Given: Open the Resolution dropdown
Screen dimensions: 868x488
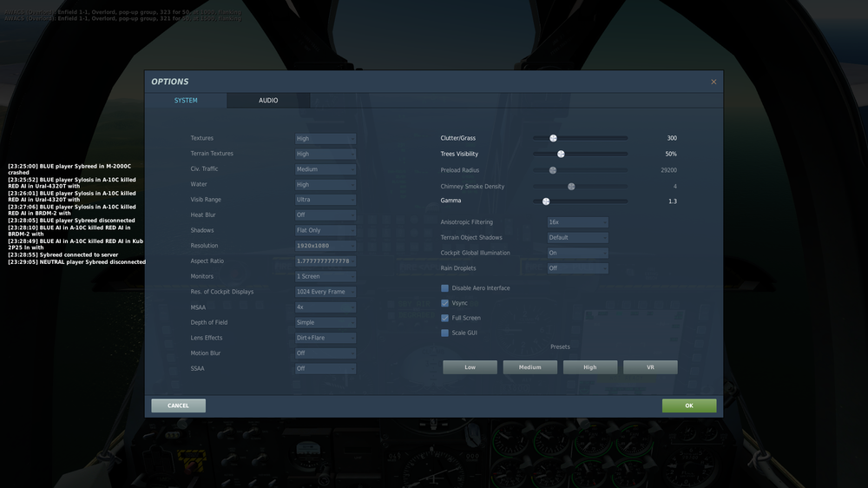Looking at the screenshot, I should click(325, 246).
